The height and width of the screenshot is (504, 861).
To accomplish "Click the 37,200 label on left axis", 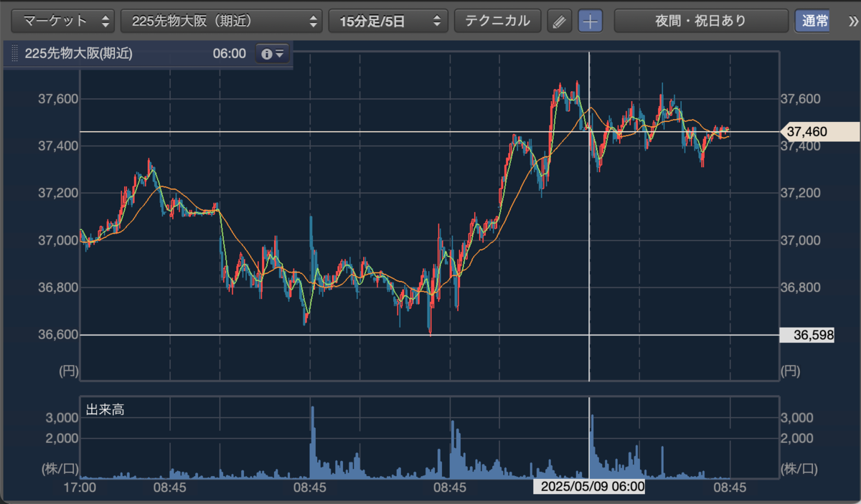I will tap(57, 194).
